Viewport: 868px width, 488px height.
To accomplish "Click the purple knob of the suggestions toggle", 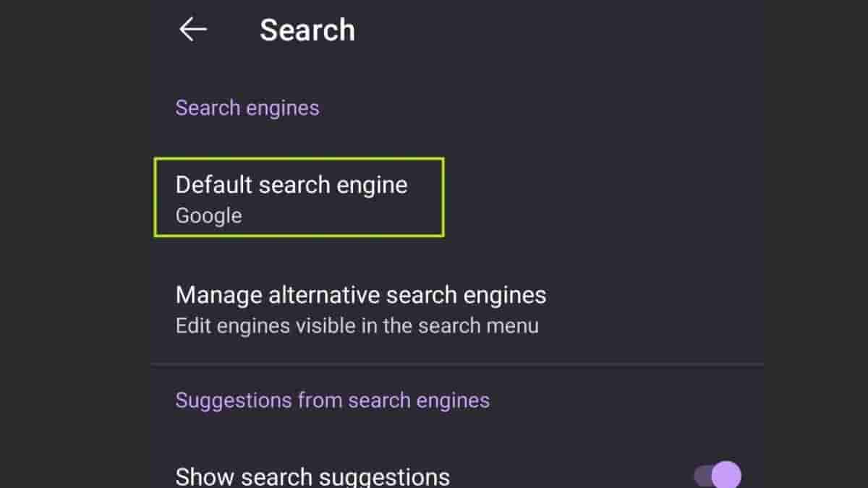I will click(x=726, y=476).
